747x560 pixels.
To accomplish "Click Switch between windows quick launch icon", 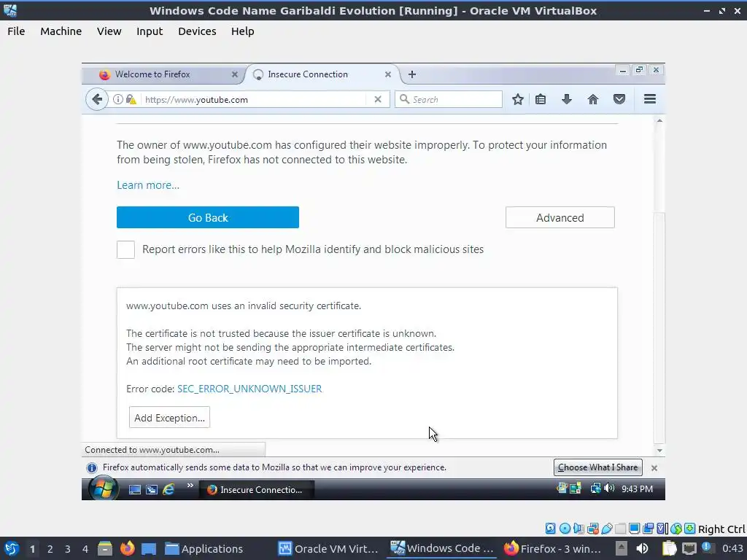I will [152, 489].
